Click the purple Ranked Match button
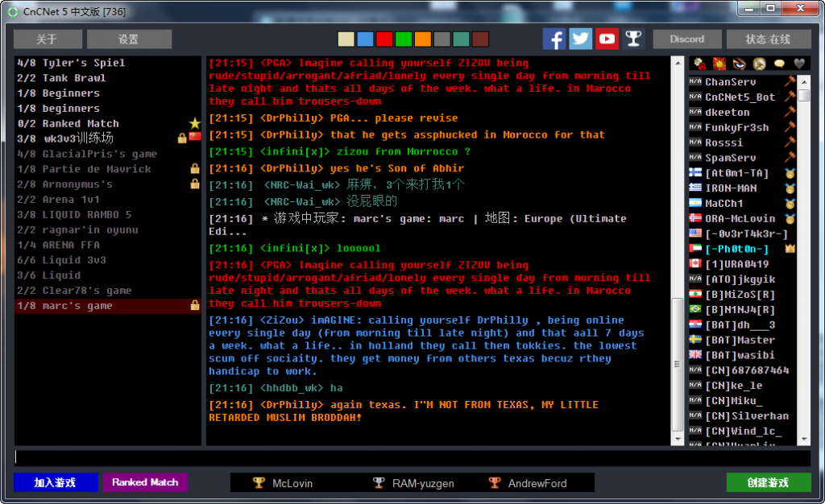Image resolution: width=825 pixels, height=504 pixels. click(145, 482)
